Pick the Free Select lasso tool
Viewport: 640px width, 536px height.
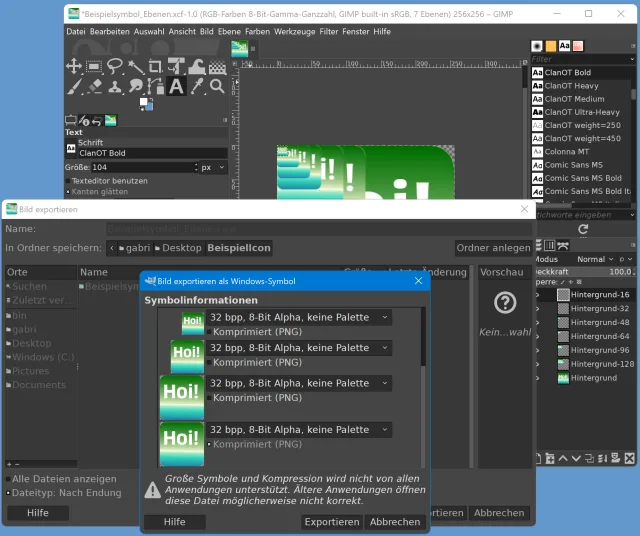tap(115, 66)
